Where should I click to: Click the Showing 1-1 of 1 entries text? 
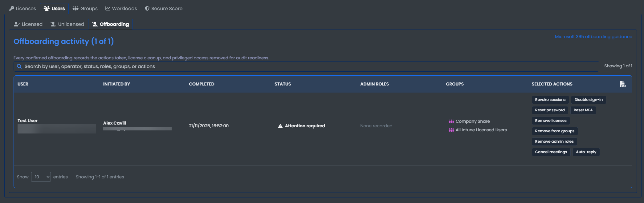[x=100, y=177]
